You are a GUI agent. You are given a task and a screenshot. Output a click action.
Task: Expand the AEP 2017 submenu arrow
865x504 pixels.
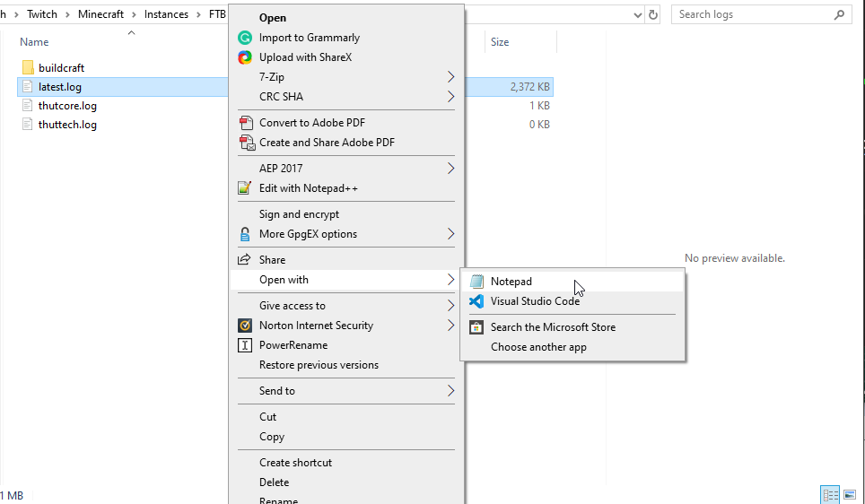[x=450, y=169]
